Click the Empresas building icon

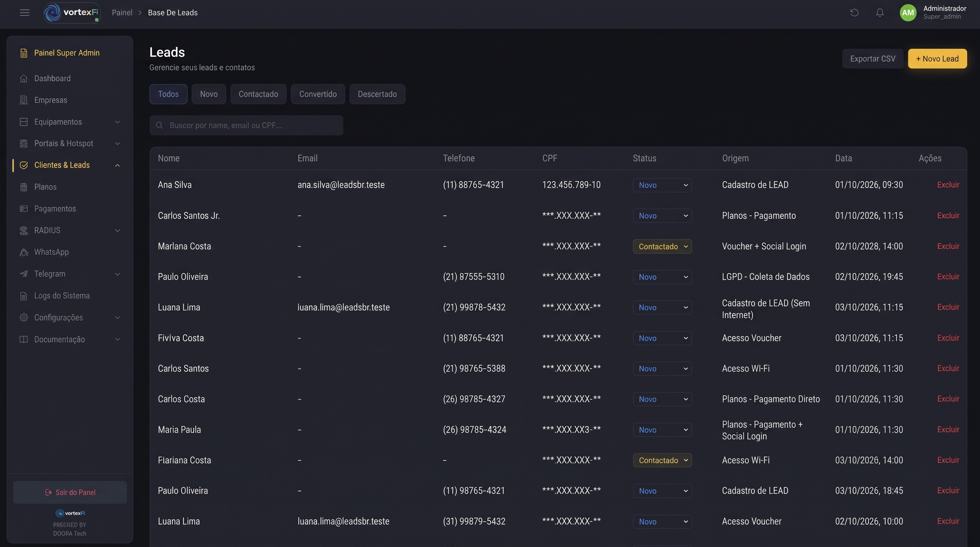[x=24, y=100]
